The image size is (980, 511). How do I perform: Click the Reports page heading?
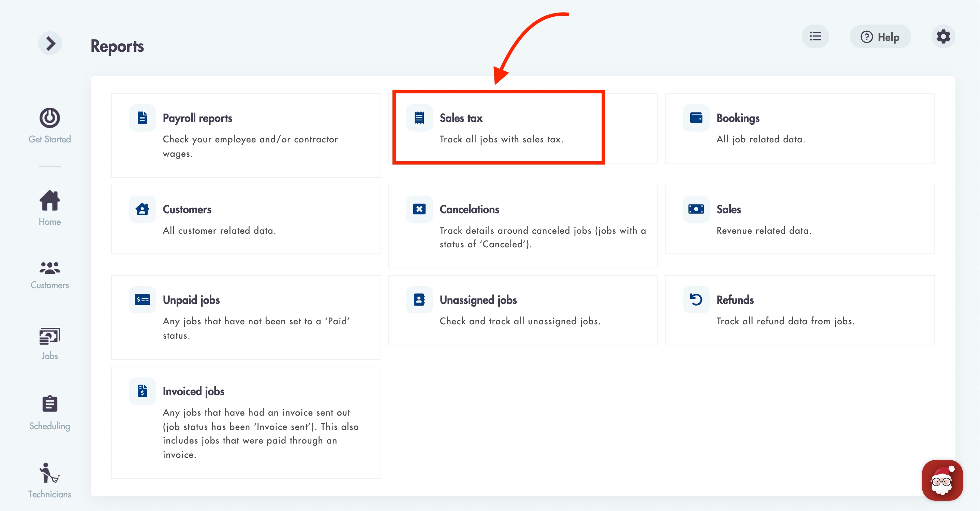click(x=117, y=46)
